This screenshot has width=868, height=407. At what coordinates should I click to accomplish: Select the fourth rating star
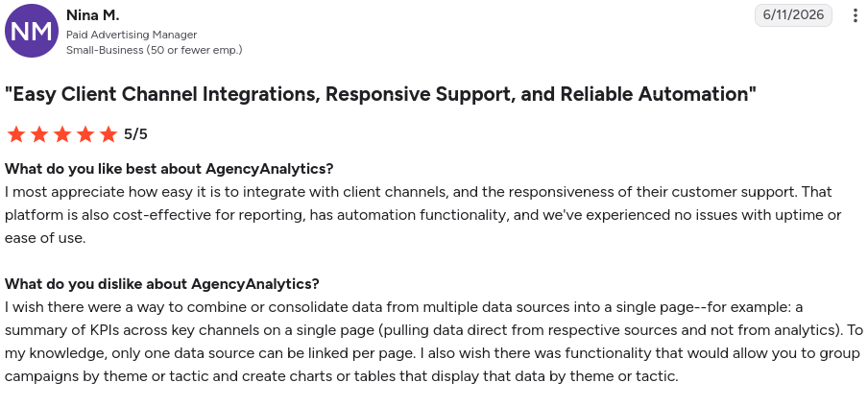[x=85, y=134]
